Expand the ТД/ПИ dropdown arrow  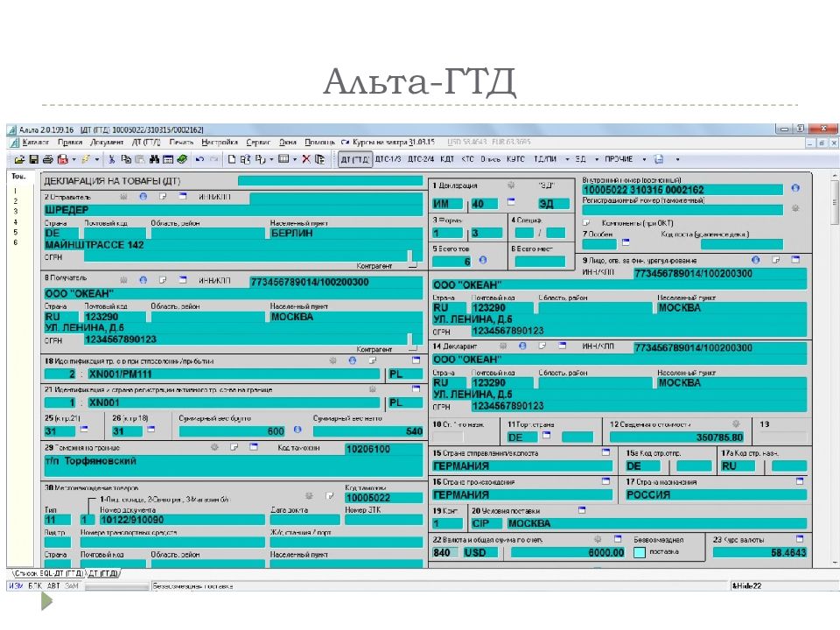point(567,159)
